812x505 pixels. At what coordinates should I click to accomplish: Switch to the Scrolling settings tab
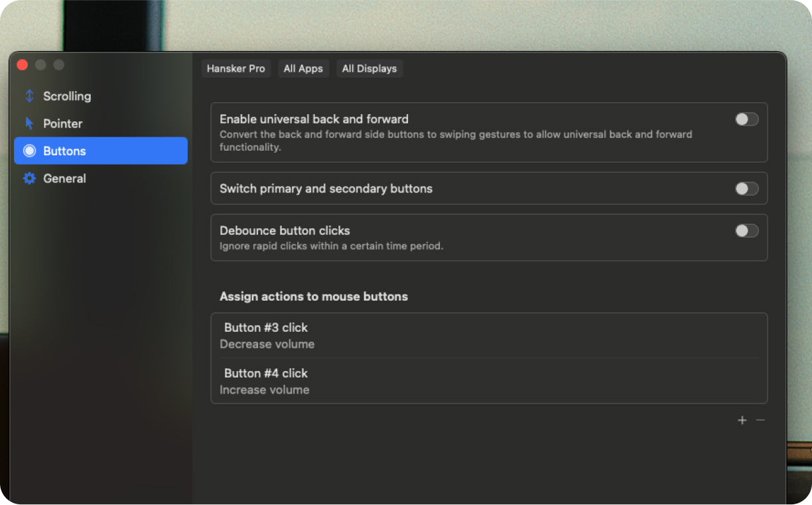click(67, 96)
